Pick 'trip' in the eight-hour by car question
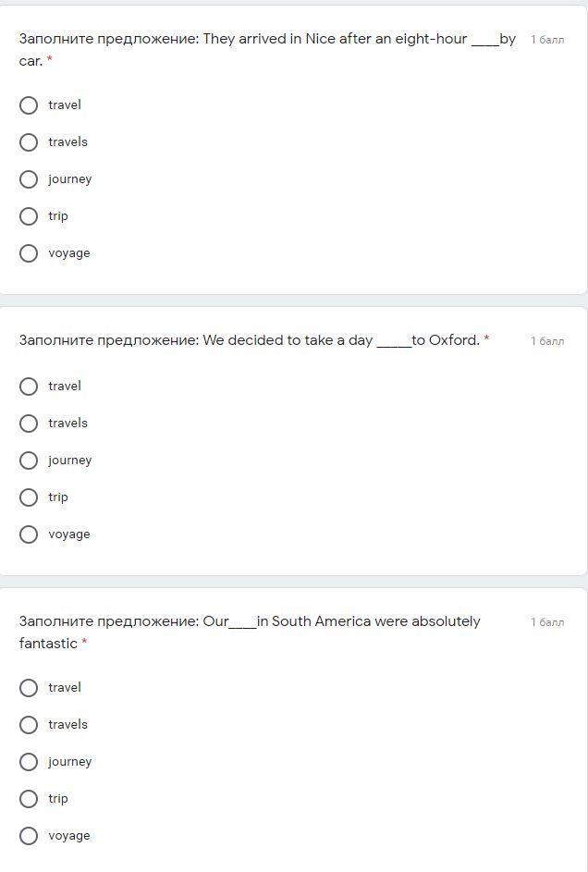 click(29, 216)
